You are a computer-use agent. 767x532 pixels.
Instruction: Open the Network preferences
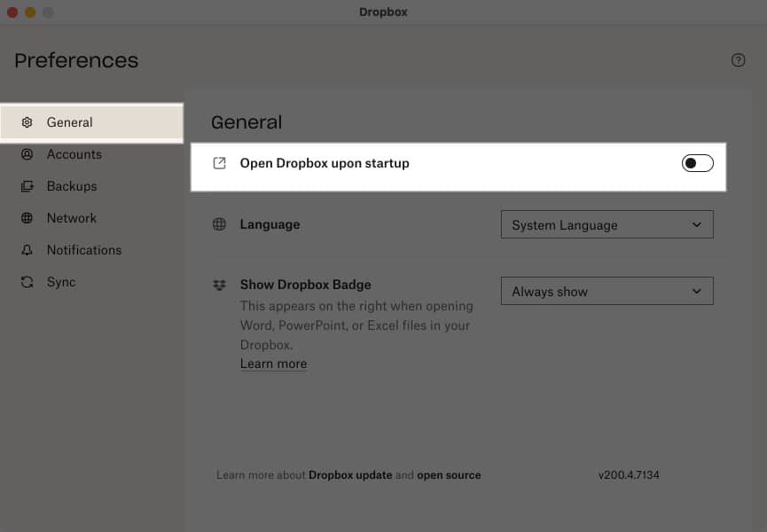tap(92, 218)
